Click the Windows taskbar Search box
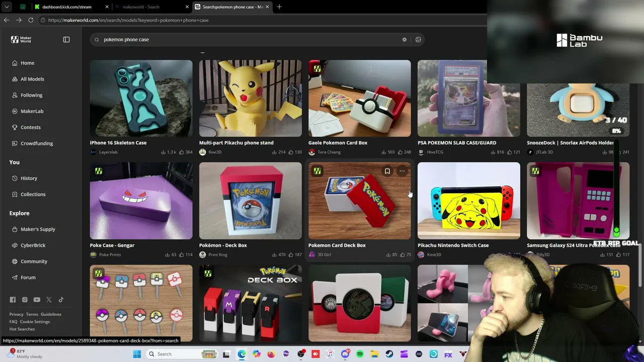644x362 pixels. [x=182, y=354]
